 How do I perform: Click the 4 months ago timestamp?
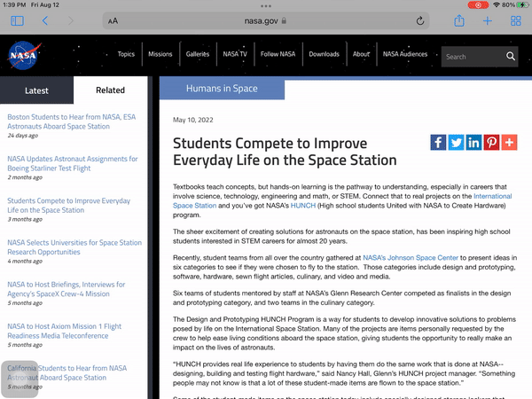[x=25, y=261]
